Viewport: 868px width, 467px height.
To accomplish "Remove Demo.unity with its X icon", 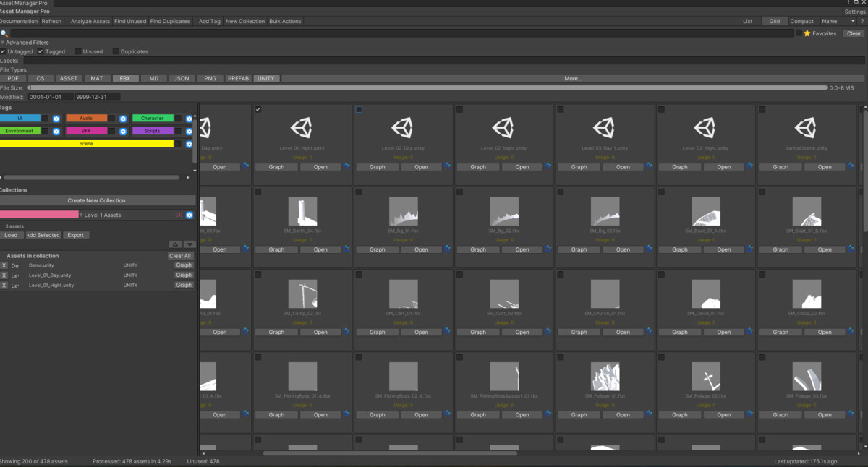I will pyautogui.click(x=3, y=265).
